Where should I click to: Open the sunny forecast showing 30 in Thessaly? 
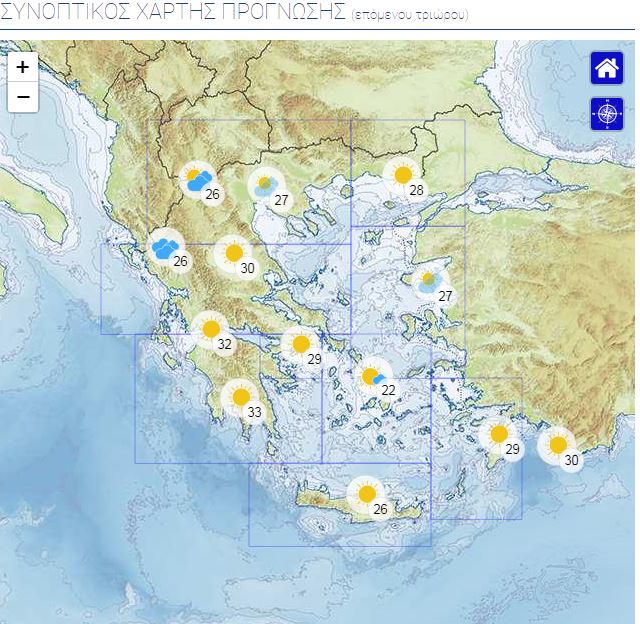click(x=234, y=253)
